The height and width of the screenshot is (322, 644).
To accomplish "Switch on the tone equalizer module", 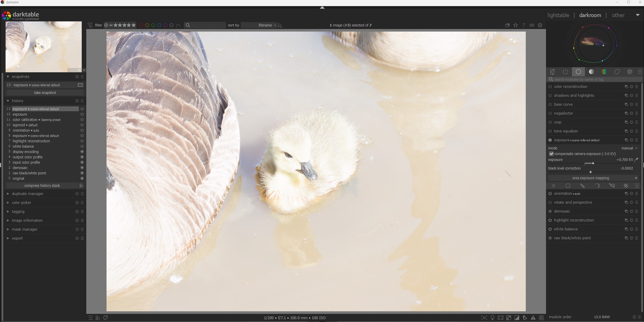I will pyautogui.click(x=550, y=131).
